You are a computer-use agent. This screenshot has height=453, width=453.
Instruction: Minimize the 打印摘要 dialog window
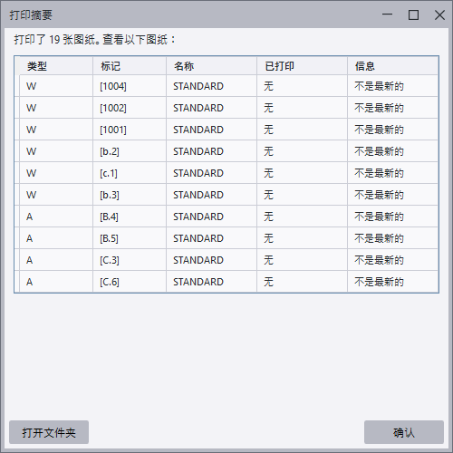tap(387, 15)
